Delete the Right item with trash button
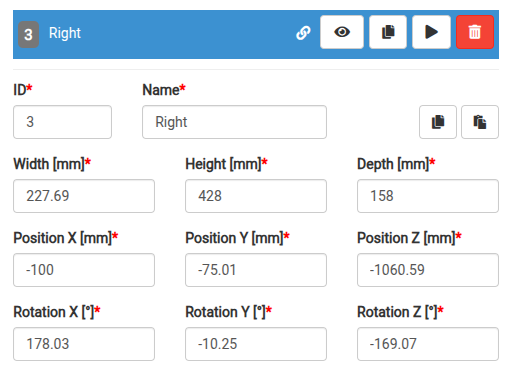 (475, 32)
